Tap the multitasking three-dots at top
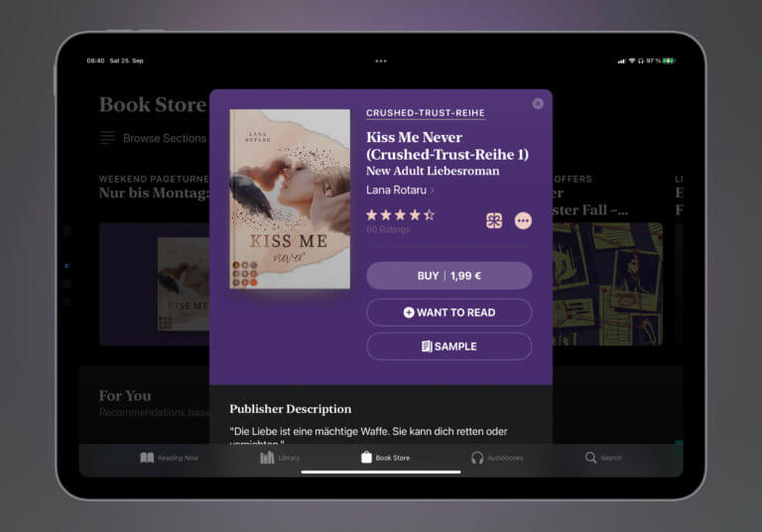762x532 pixels. point(381,62)
